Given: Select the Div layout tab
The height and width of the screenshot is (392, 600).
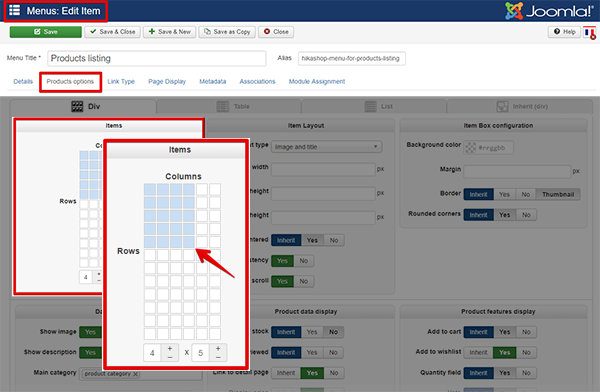Looking at the screenshot, I should click(x=83, y=106).
